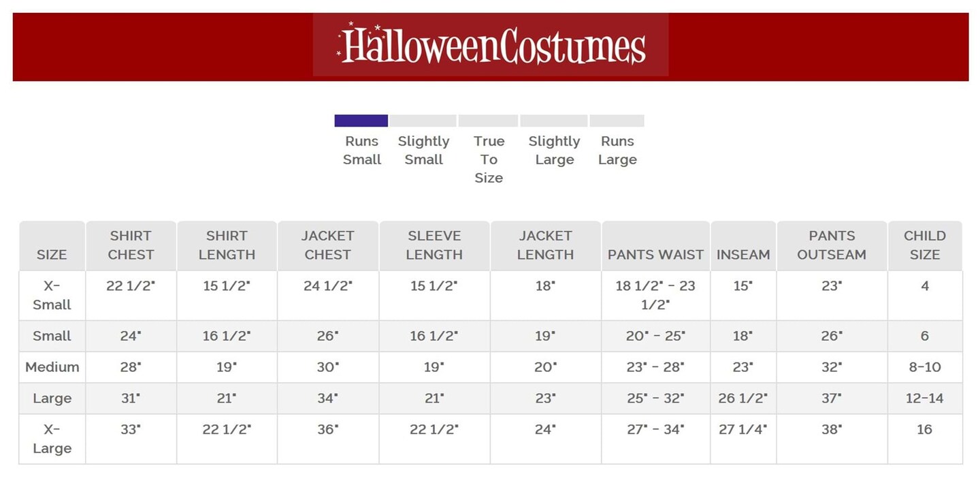Click the Medium size row label

[52, 367]
